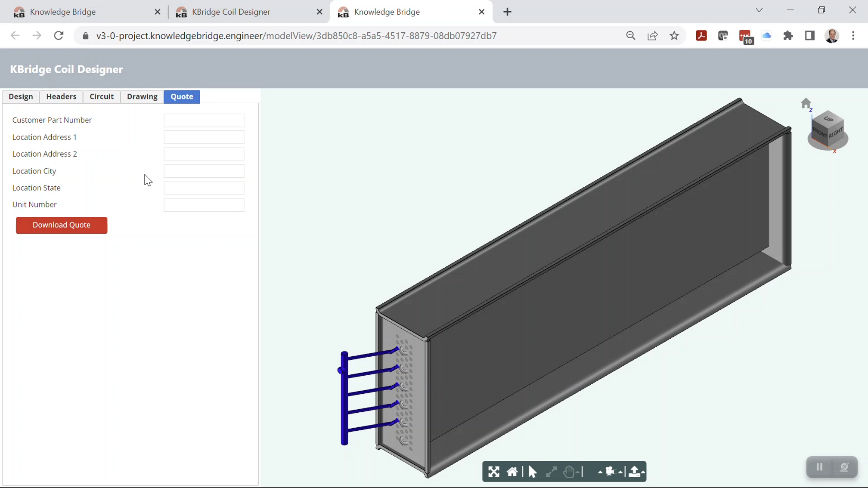Click the home view icon in viewer toolbar
This screenshot has height=488, width=868.
coord(512,472)
